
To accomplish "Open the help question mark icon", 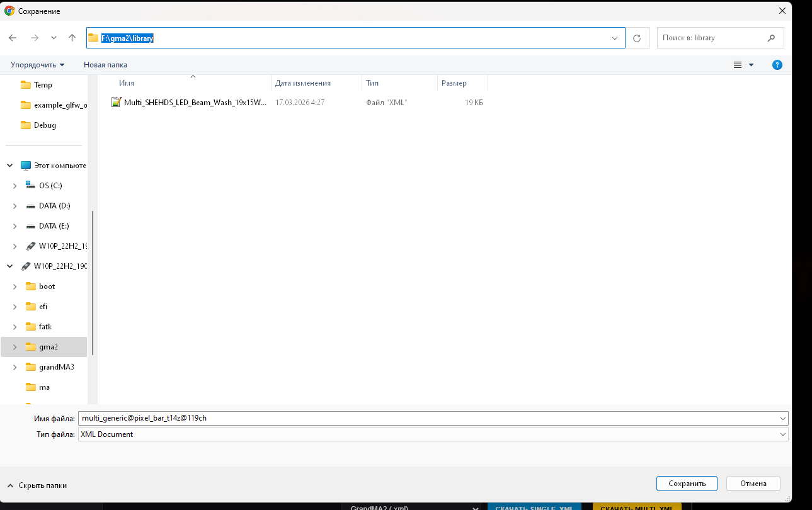I will click(777, 65).
